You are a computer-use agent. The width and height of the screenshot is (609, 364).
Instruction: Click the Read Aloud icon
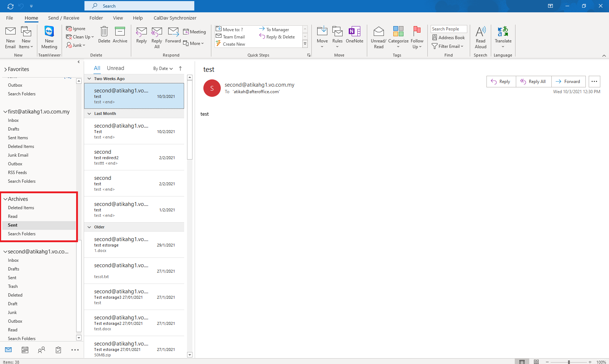click(480, 37)
